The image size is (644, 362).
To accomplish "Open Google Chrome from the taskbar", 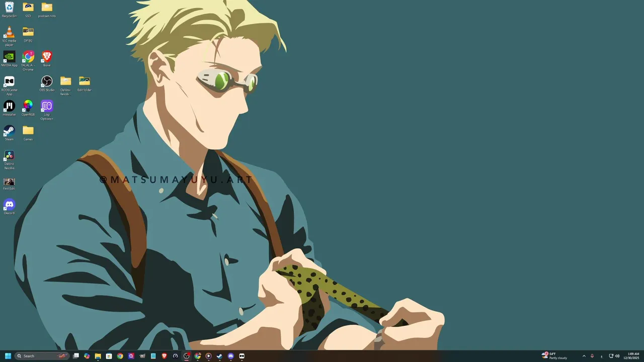I will pos(120,356).
